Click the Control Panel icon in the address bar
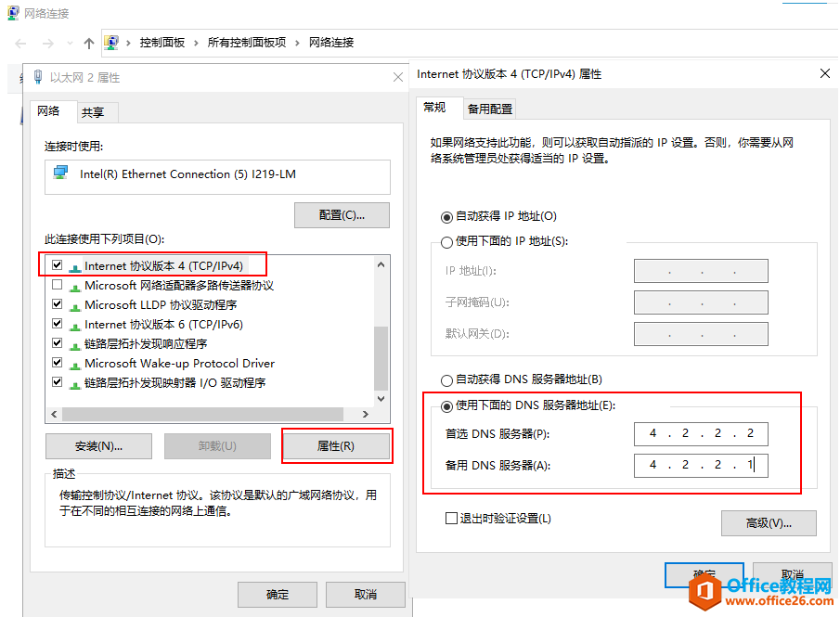 click(111, 42)
